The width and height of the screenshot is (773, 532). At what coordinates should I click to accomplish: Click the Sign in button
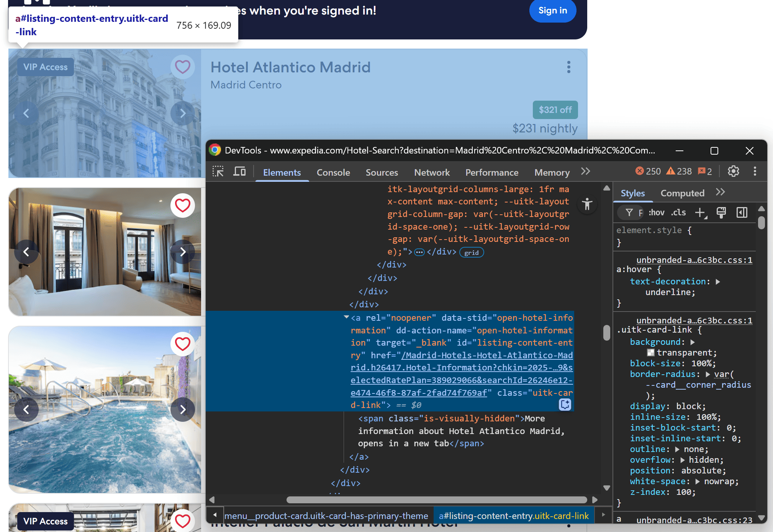(x=552, y=11)
